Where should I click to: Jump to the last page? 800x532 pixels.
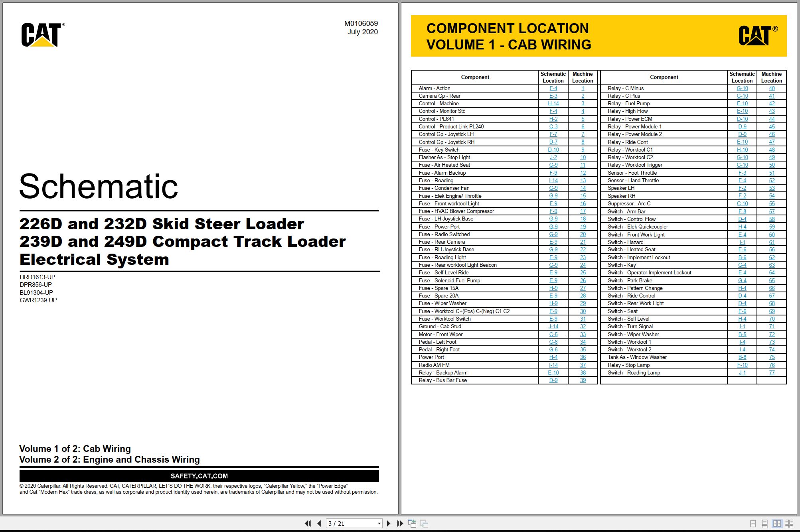tap(400, 523)
